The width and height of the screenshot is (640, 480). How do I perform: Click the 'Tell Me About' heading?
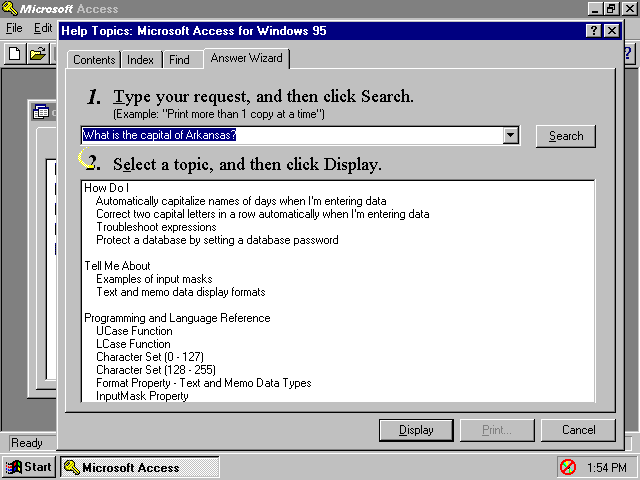pos(117,266)
